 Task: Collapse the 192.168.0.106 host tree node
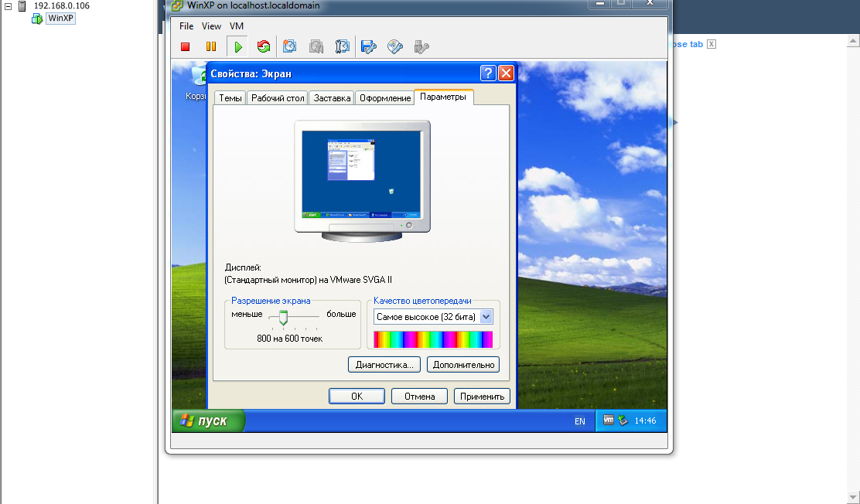[9, 7]
